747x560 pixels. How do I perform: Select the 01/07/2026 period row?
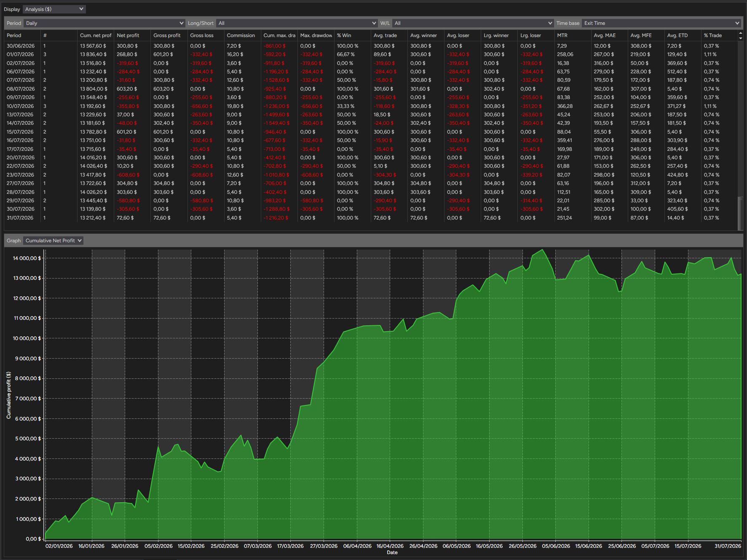click(x=371, y=54)
